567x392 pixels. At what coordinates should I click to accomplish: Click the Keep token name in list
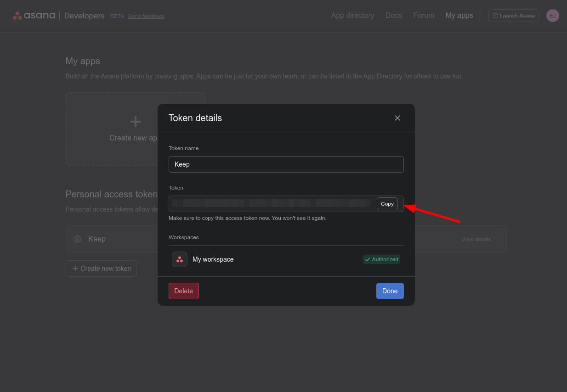pyautogui.click(x=97, y=239)
